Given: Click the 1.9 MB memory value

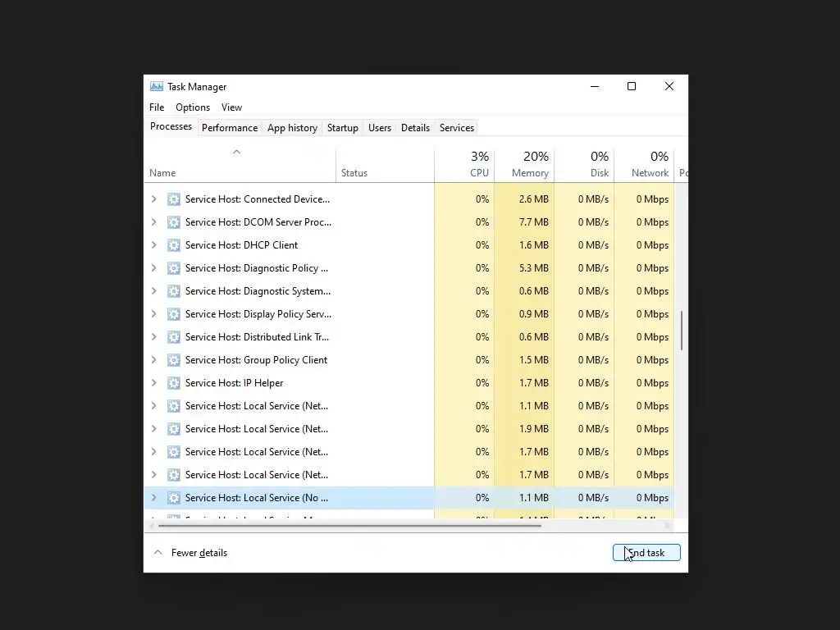Looking at the screenshot, I should (x=533, y=429).
